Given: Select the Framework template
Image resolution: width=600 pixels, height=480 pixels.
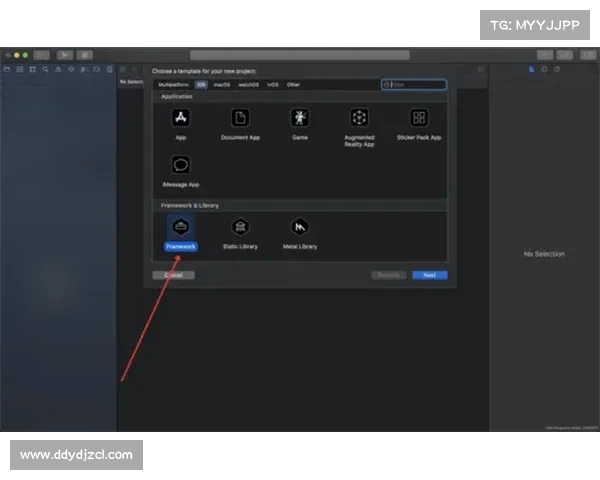Looking at the screenshot, I should coord(181,228).
